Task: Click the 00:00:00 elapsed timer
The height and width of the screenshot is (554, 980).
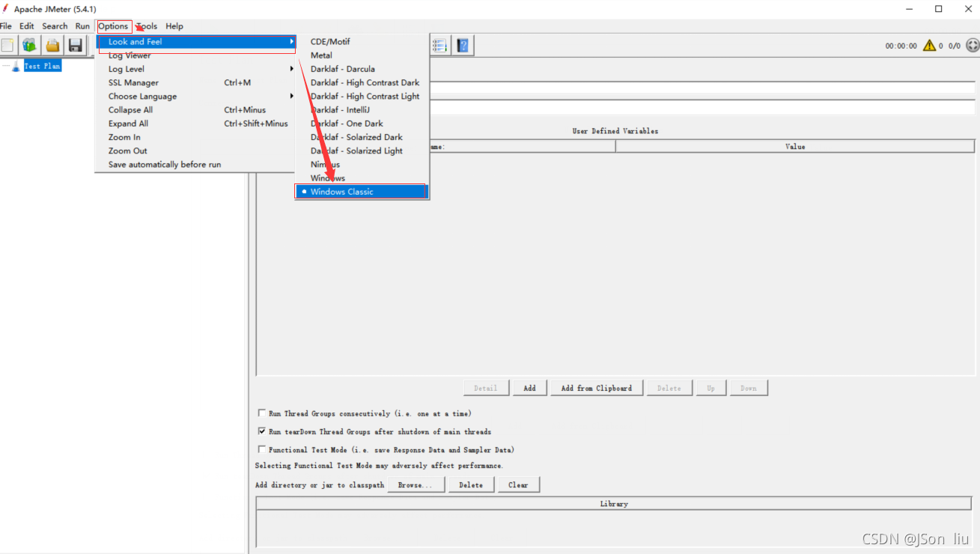Action: coord(901,46)
